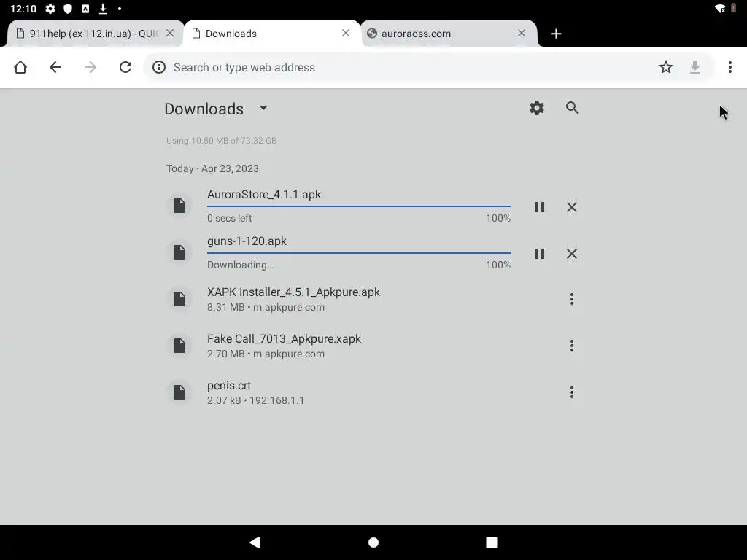Viewport: 747px width, 560px height.
Task: Reload the current page
Action: coord(125,67)
